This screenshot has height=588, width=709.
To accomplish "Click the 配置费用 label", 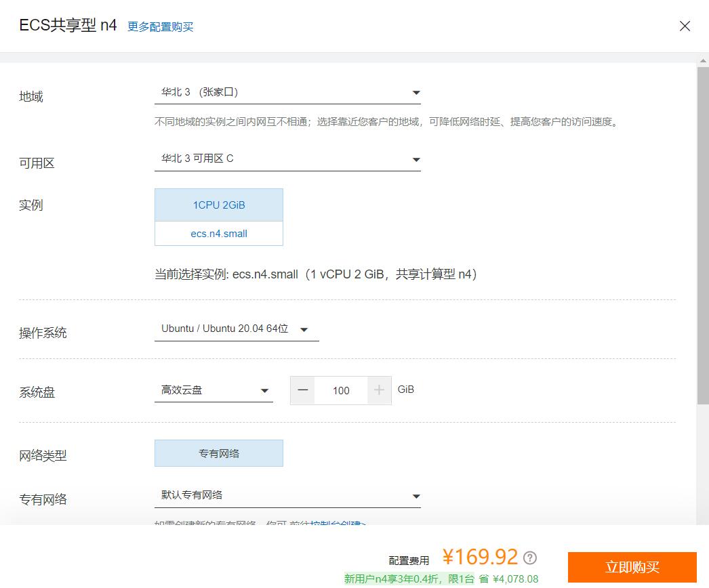I will [x=409, y=561].
